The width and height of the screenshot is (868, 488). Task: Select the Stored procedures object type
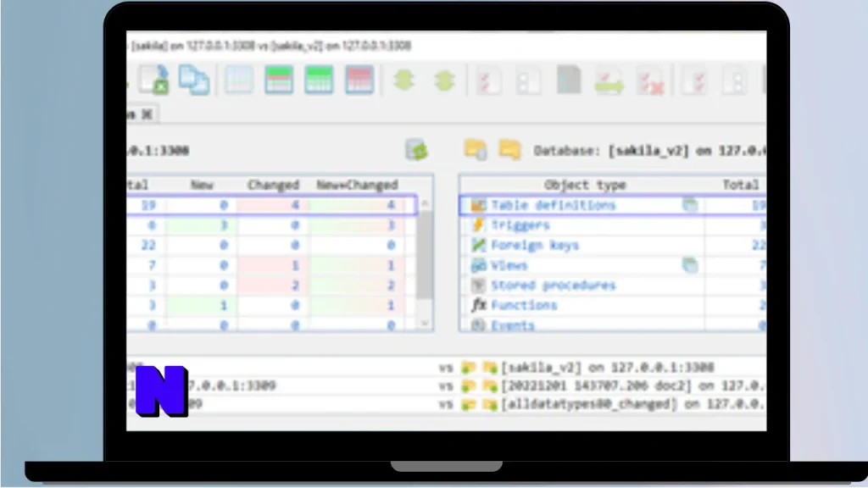pos(553,286)
